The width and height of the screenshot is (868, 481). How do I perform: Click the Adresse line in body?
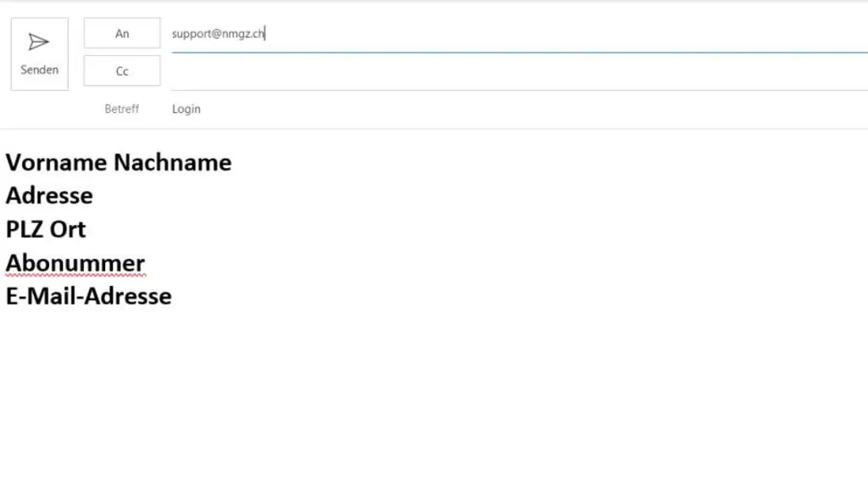tap(49, 196)
